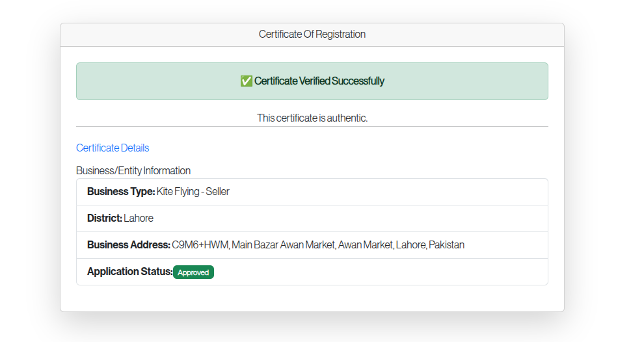Click the Business Type label
The image size is (644, 342).
pos(121,192)
